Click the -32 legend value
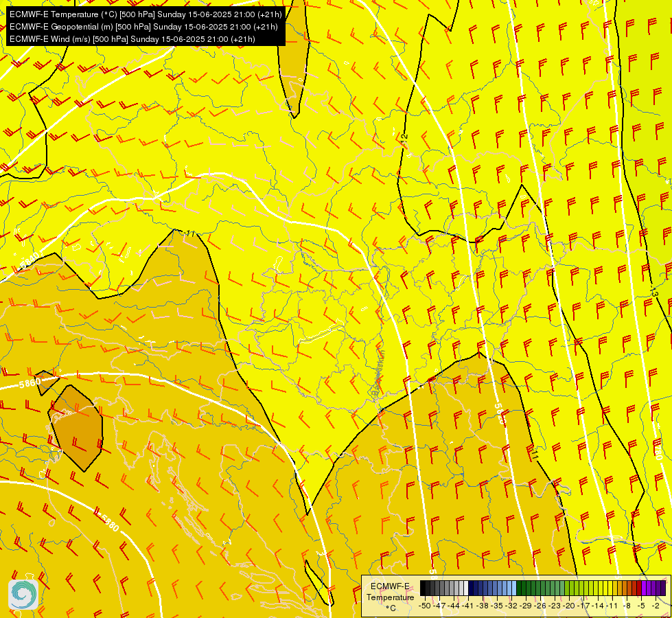This screenshot has width=672, height=618. tap(512, 606)
